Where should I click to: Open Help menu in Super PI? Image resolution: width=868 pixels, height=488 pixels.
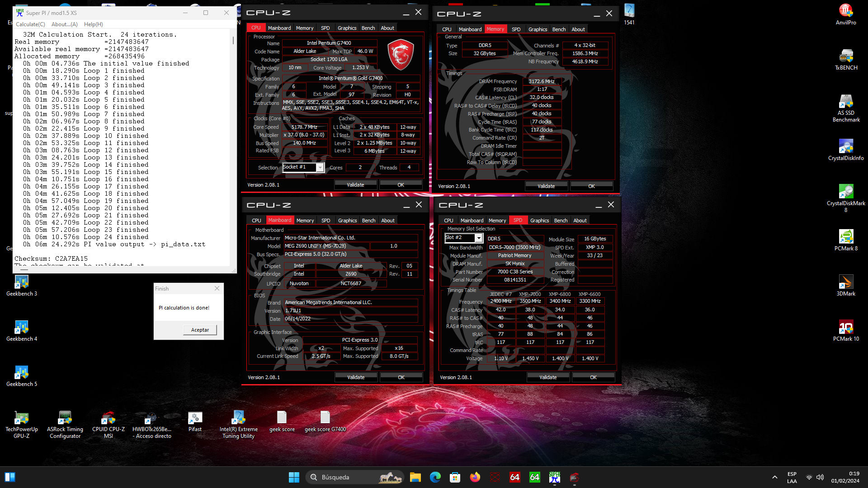(x=94, y=24)
